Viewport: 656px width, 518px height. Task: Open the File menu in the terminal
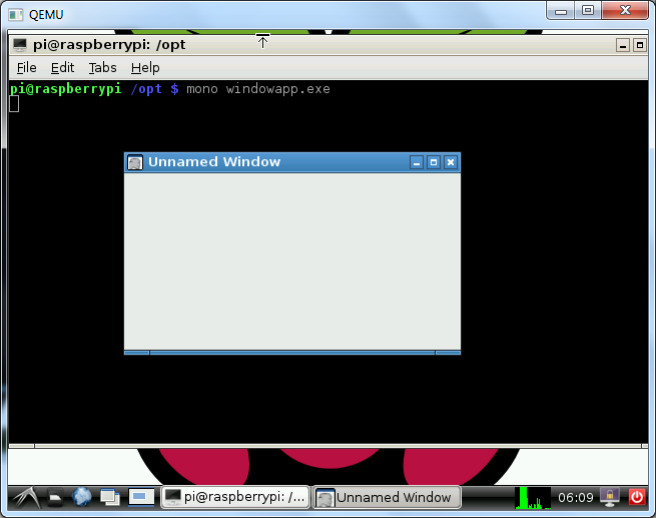click(x=26, y=67)
